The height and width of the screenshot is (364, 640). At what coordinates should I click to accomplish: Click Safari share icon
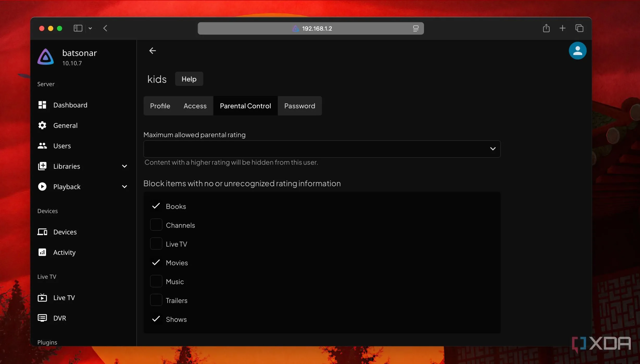pyautogui.click(x=546, y=28)
